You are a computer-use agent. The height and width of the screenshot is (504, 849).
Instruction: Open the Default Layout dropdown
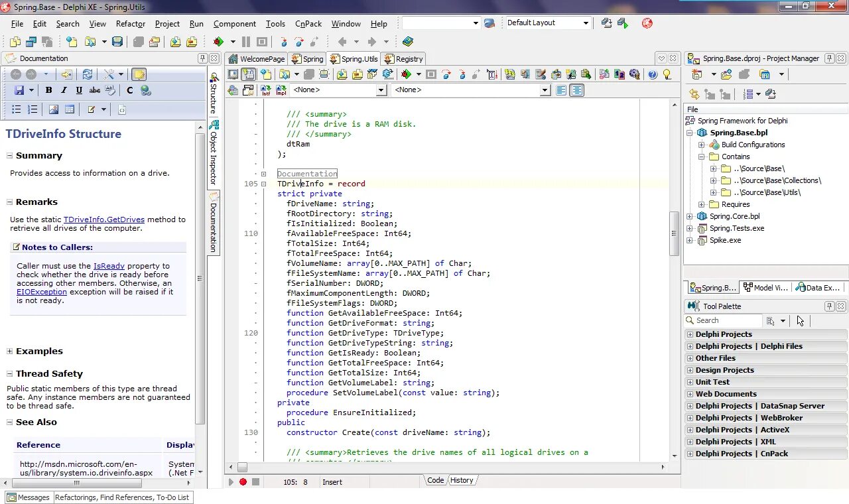pos(586,23)
